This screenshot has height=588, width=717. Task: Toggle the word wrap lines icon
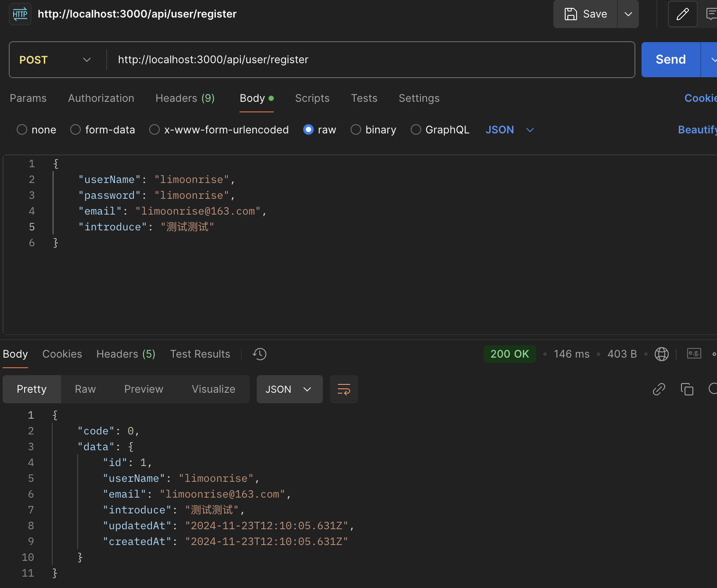click(x=344, y=389)
